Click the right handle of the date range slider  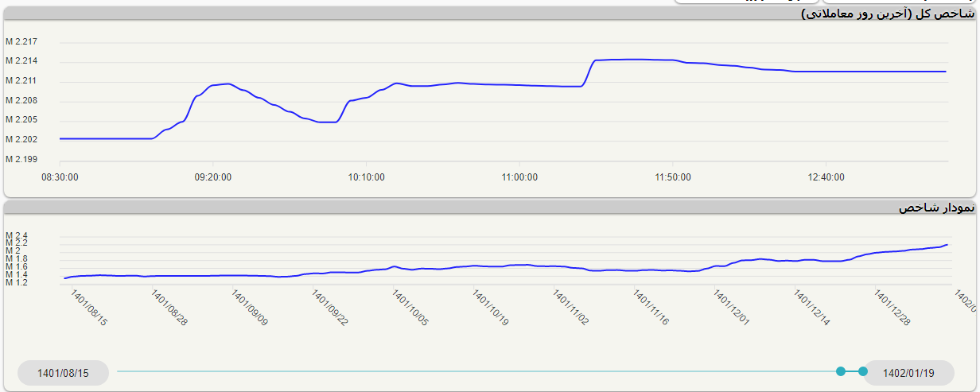pyautogui.click(x=863, y=371)
